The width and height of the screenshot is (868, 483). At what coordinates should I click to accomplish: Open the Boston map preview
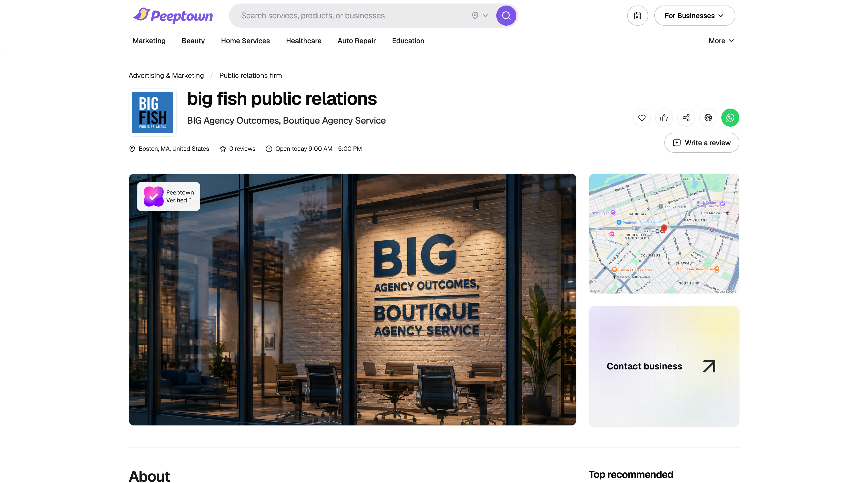pyautogui.click(x=664, y=233)
